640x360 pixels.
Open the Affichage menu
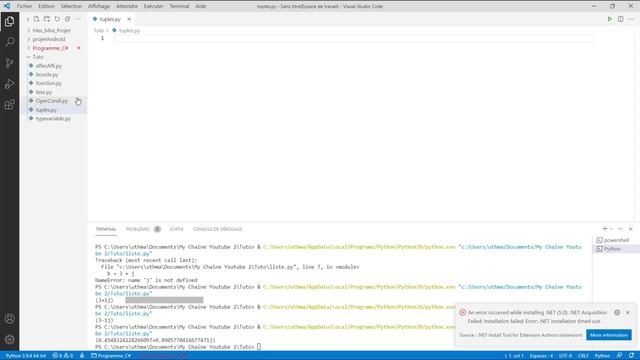99,6
